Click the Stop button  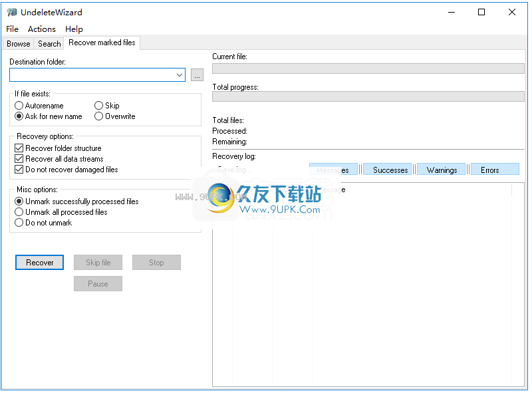click(x=156, y=263)
